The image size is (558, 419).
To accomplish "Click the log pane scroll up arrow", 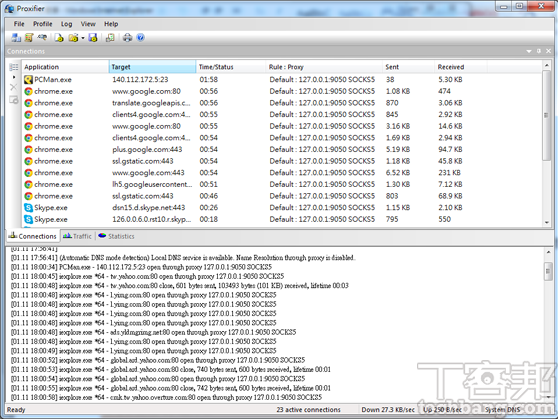I will [548, 252].
